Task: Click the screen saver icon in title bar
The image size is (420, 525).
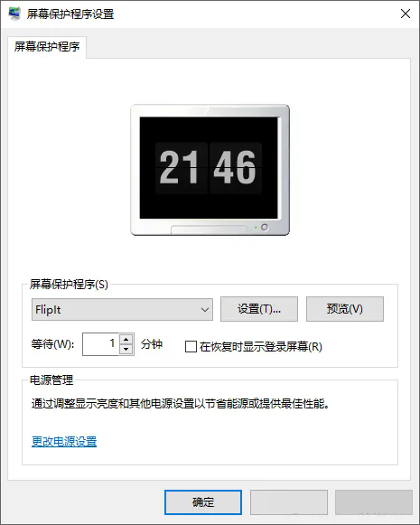Action: pos(14,14)
